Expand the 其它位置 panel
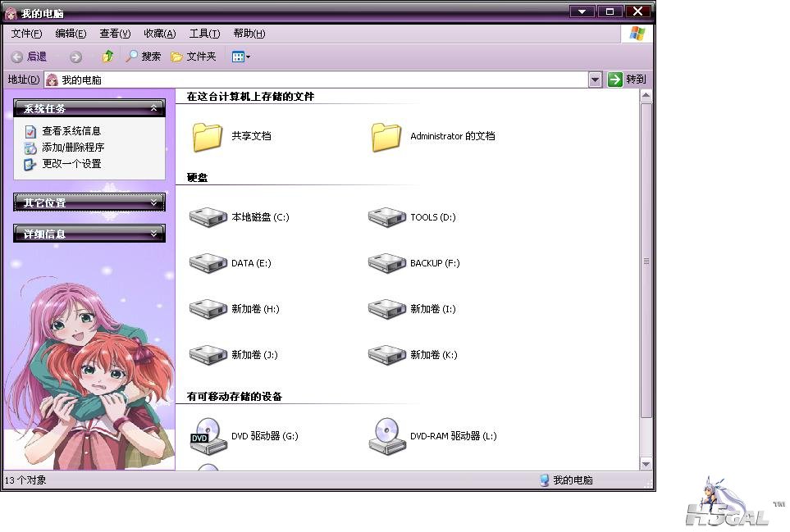The height and width of the screenshot is (532, 790). [x=89, y=202]
